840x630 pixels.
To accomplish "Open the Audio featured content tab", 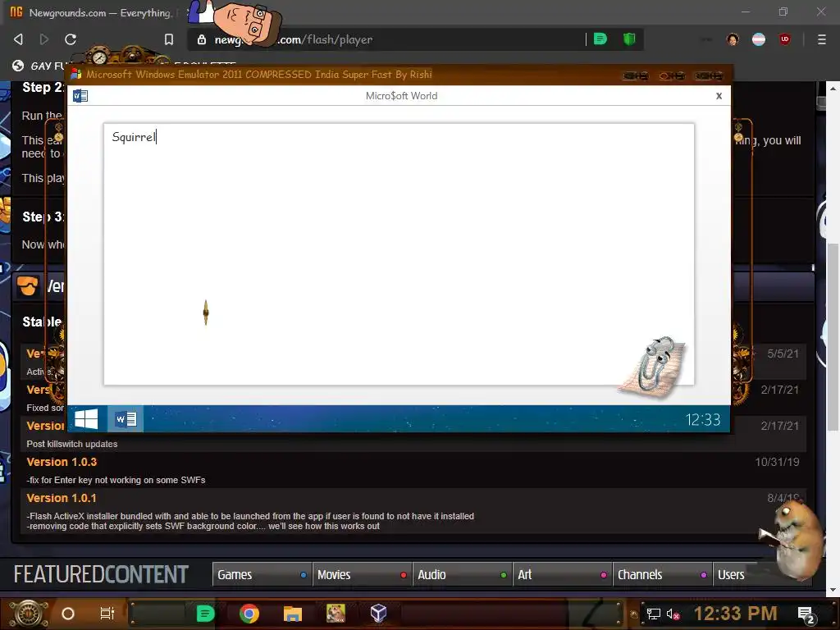I will click(x=463, y=575).
